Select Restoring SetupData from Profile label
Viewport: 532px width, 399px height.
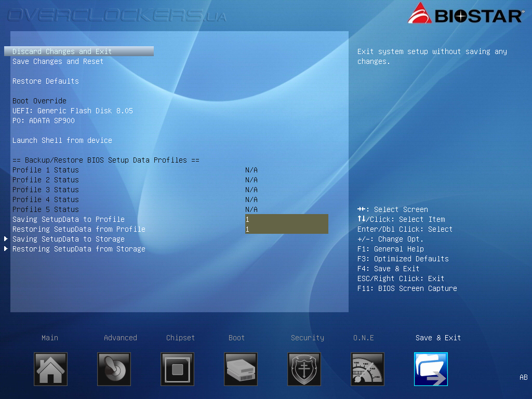(79, 229)
